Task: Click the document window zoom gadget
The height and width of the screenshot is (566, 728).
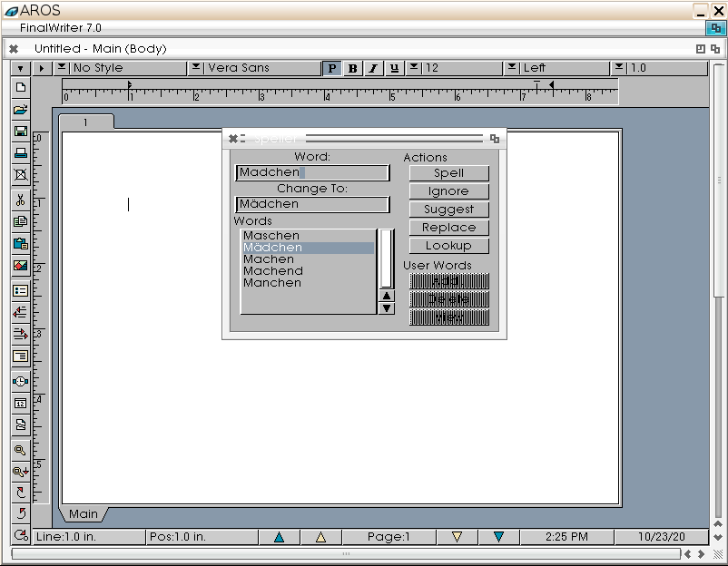Action: [x=701, y=49]
